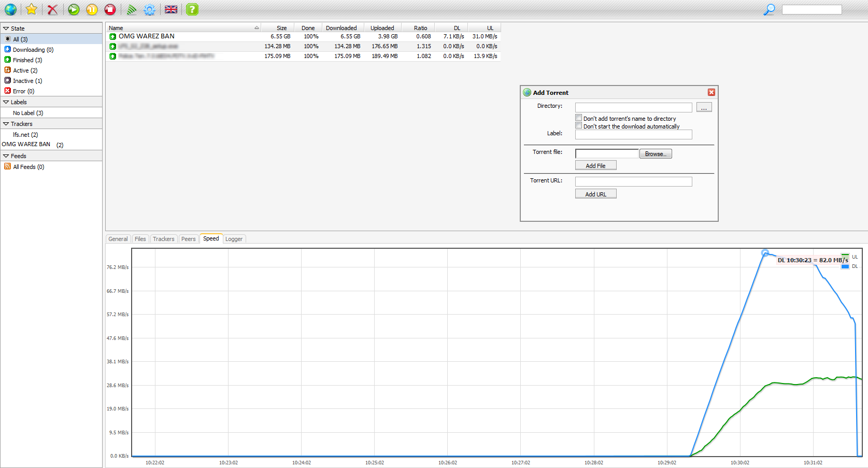Image resolution: width=868 pixels, height=468 pixels.
Task: Open the green RSS feed manager icon
Action: pyautogui.click(x=132, y=9)
